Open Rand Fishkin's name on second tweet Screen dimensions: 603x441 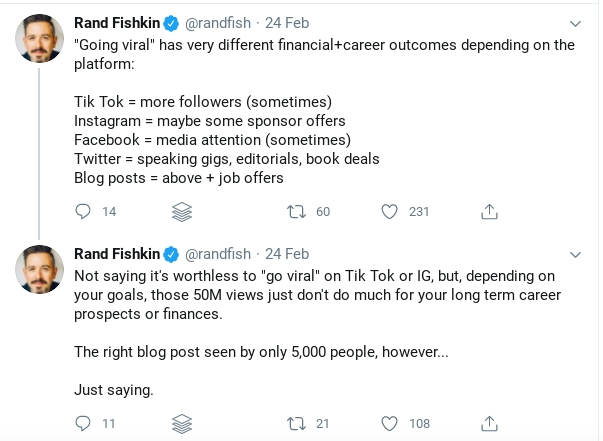116,253
